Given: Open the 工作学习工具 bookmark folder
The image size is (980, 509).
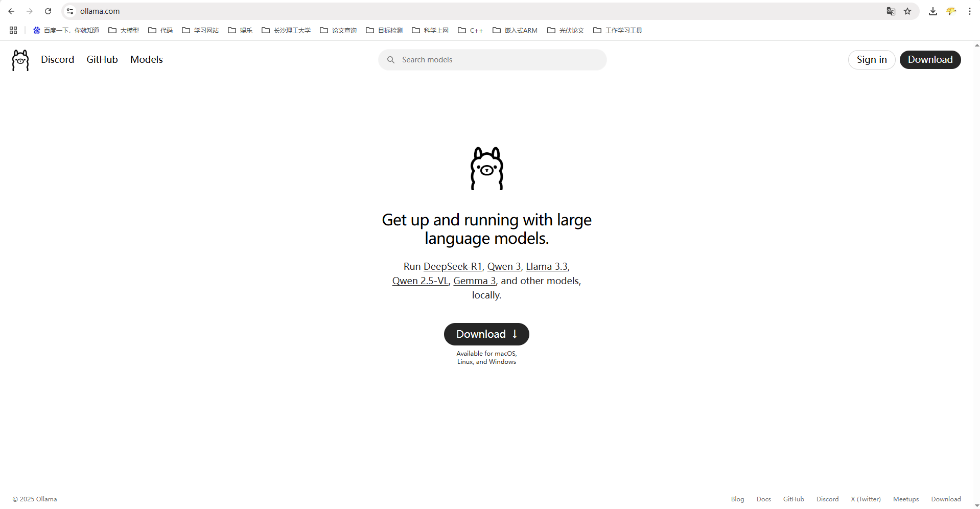Looking at the screenshot, I should [x=618, y=30].
